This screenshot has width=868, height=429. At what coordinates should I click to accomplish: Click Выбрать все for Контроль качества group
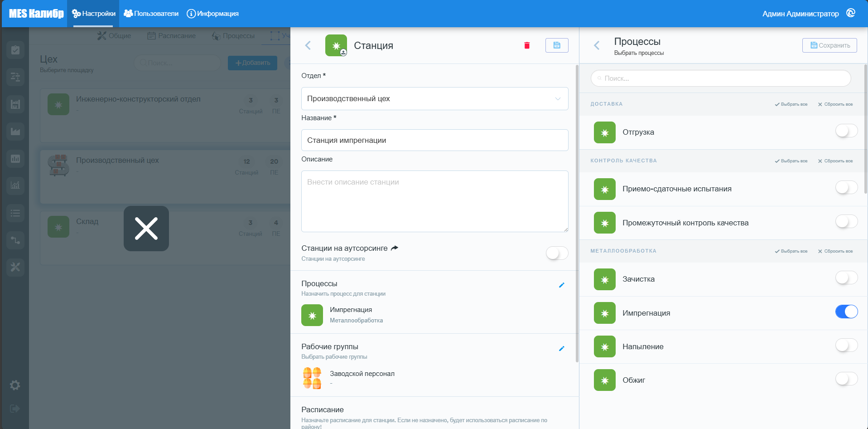[x=791, y=161]
